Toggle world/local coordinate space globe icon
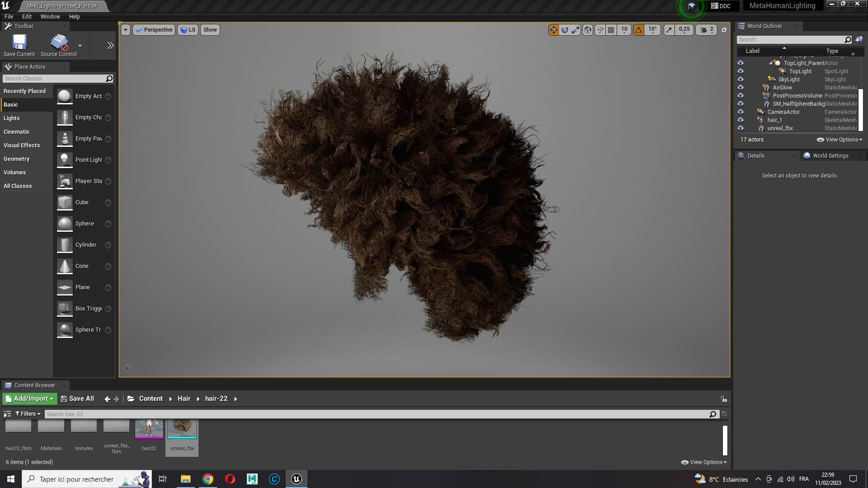 [588, 30]
